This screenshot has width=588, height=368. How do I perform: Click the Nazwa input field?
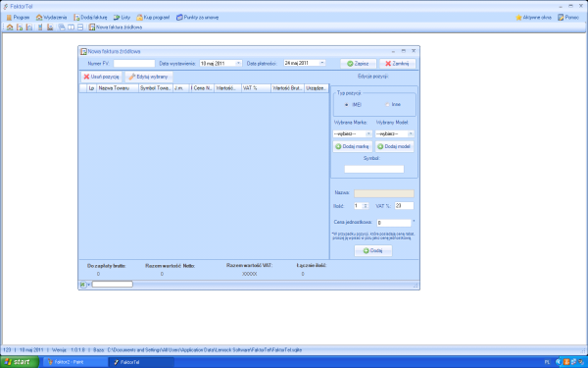(384, 193)
